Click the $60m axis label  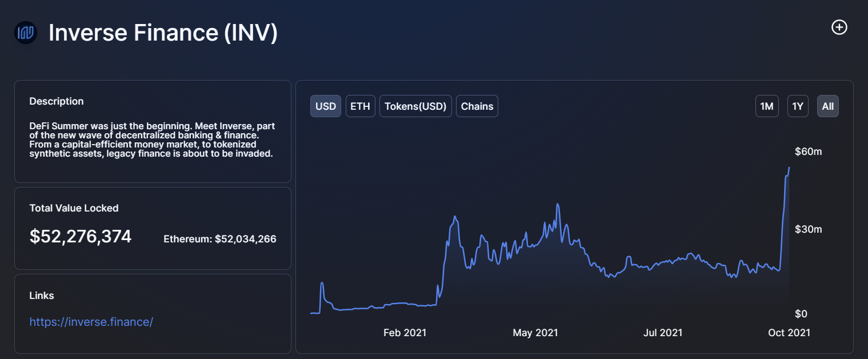tap(808, 151)
